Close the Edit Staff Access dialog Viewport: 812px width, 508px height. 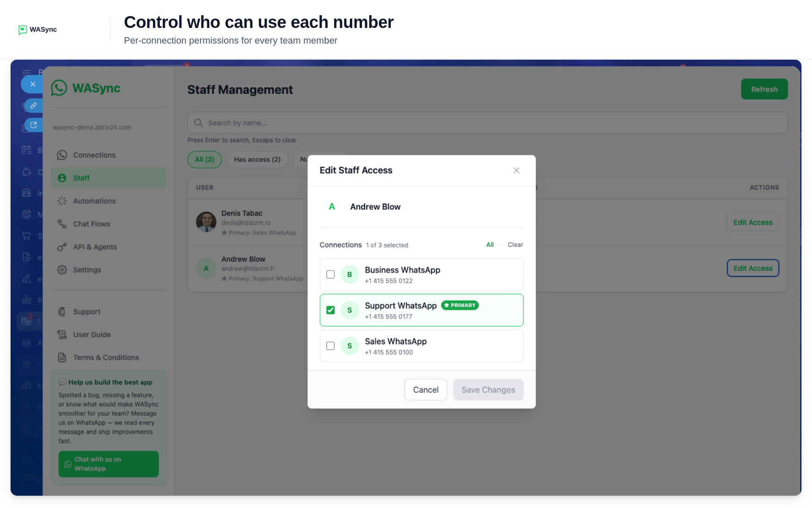(516, 170)
